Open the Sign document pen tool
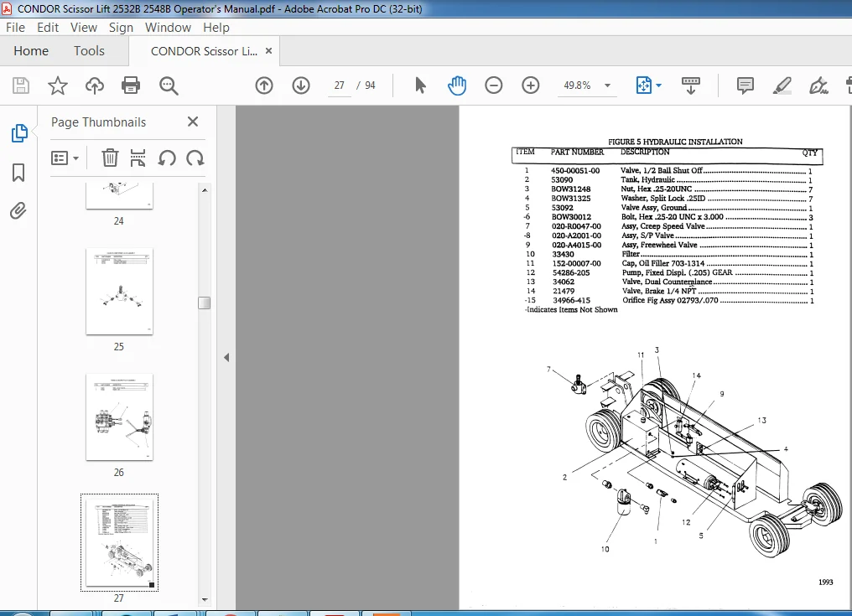This screenshot has height=616, width=852. [818, 85]
